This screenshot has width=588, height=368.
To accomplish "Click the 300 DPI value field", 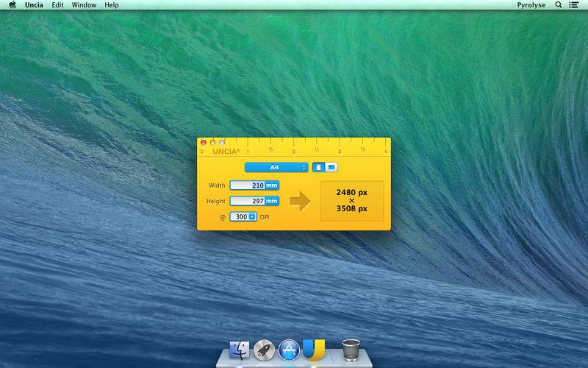I will point(240,216).
